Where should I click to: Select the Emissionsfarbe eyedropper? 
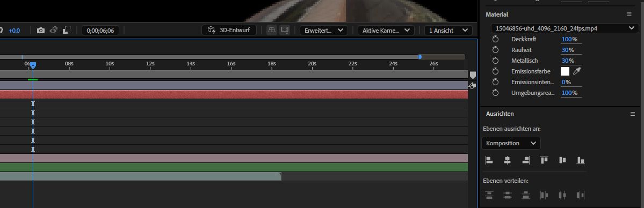[x=577, y=71]
